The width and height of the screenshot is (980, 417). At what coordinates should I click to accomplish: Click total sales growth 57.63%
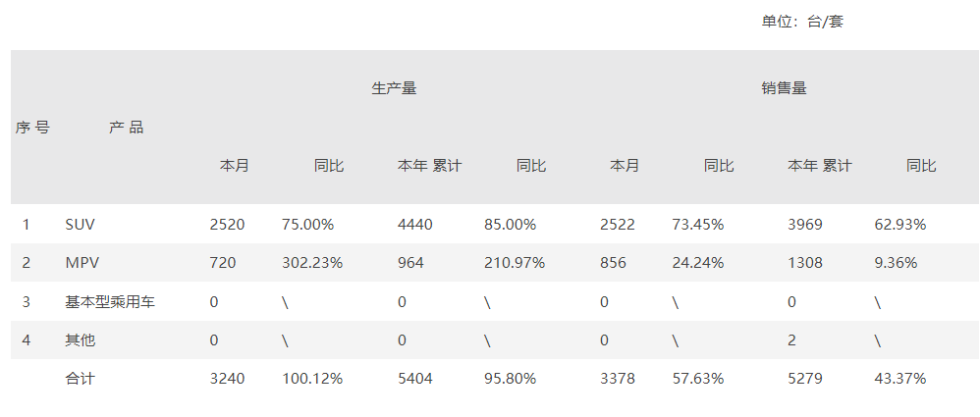(697, 378)
